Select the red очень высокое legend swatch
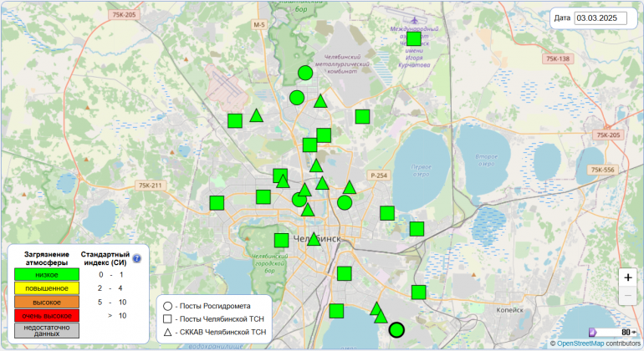The height and width of the screenshot is (351, 644). pos(47,315)
